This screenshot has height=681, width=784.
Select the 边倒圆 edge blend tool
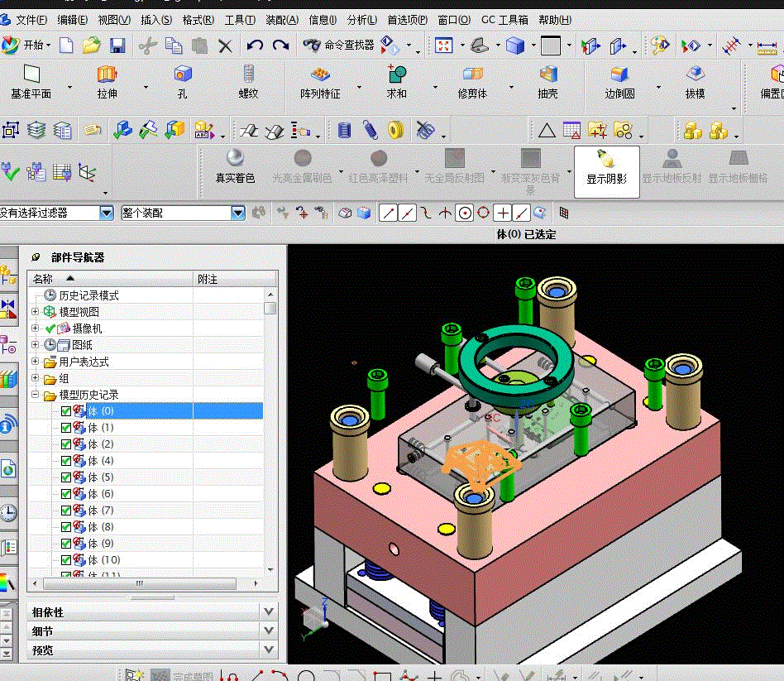(x=619, y=82)
